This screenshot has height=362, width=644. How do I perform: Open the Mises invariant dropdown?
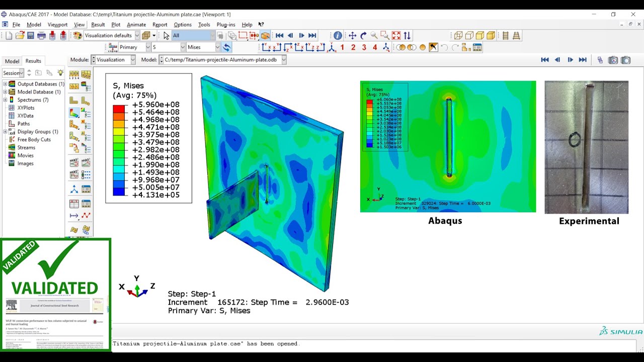pos(218,47)
